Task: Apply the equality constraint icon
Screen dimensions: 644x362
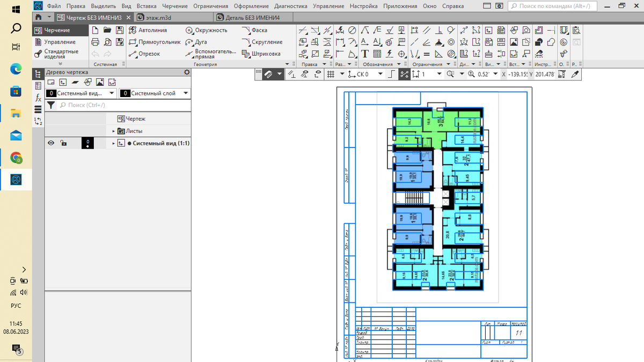Action: click(x=426, y=54)
